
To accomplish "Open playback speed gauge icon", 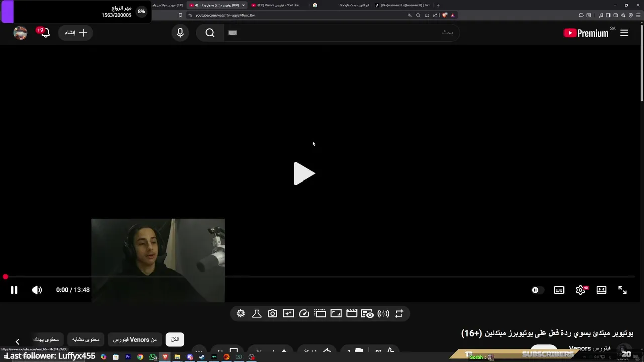I will click(304, 313).
